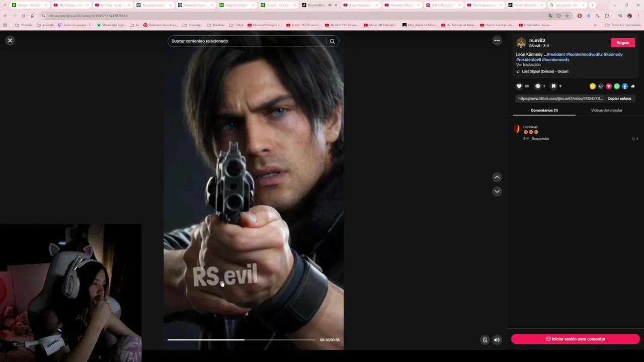The width and height of the screenshot is (644, 362).
Task: Focus the 'Buscar contenido relacionado' search field
Action: (248, 41)
